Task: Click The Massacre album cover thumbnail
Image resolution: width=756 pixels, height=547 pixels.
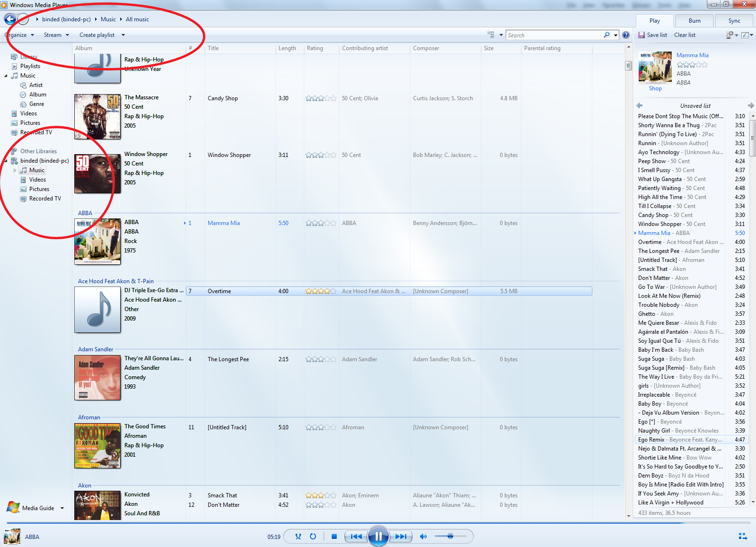Action: click(97, 117)
